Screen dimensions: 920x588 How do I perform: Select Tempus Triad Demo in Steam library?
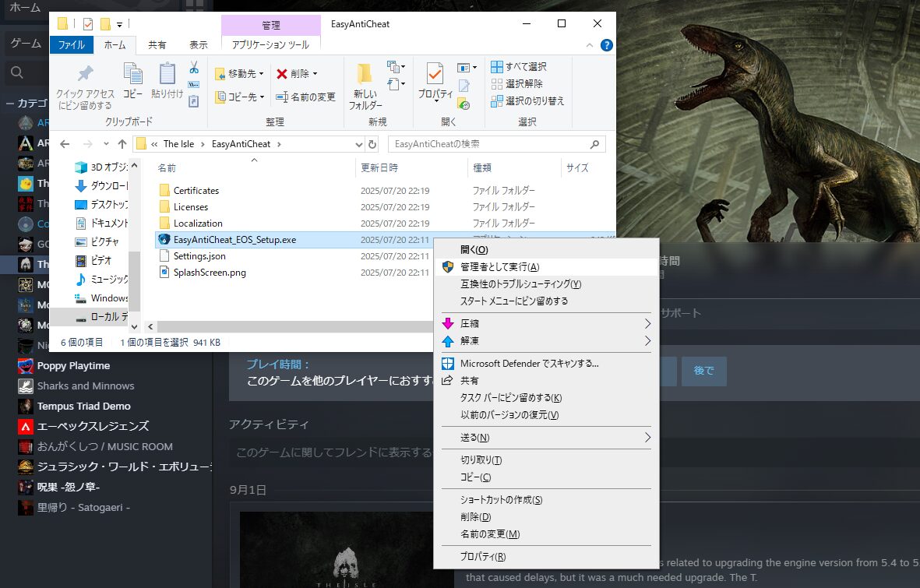[84, 406]
